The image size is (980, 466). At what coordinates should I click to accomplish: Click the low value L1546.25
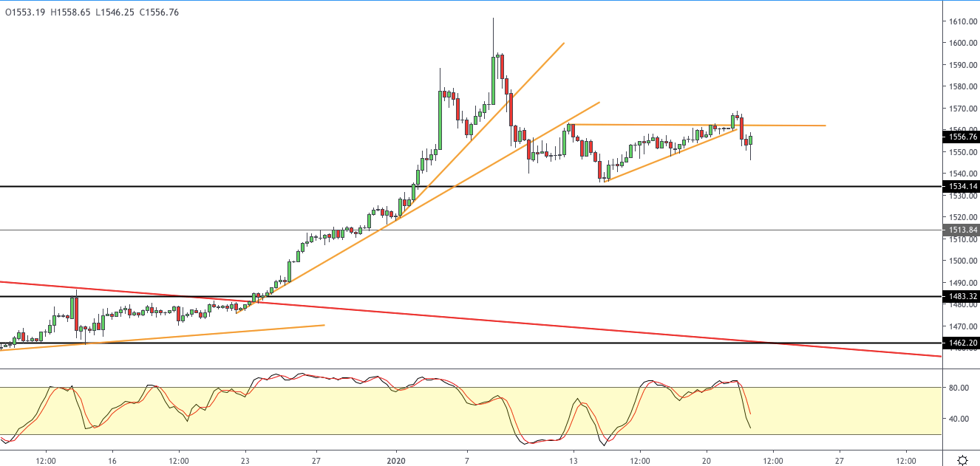pyautogui.click(x=116, y=13)
